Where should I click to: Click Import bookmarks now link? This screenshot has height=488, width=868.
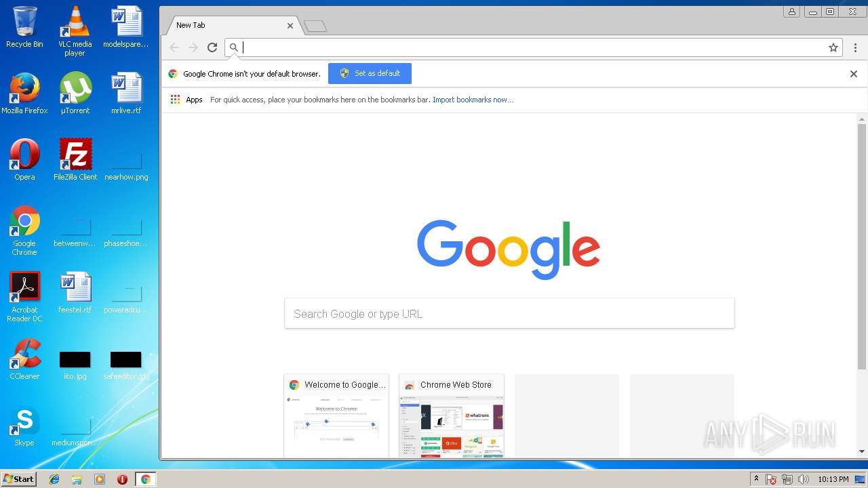click(473, 100)
